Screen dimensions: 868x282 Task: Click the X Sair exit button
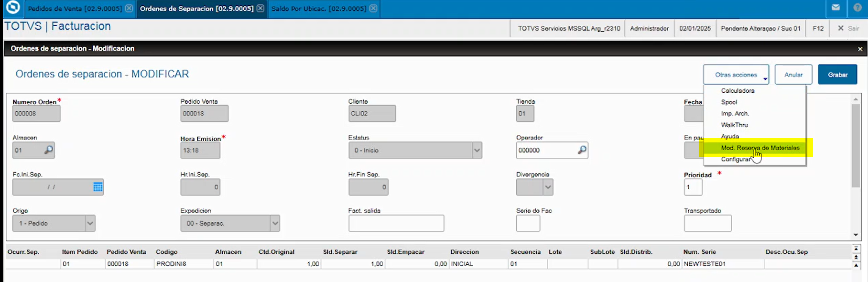tap(848, 28)
